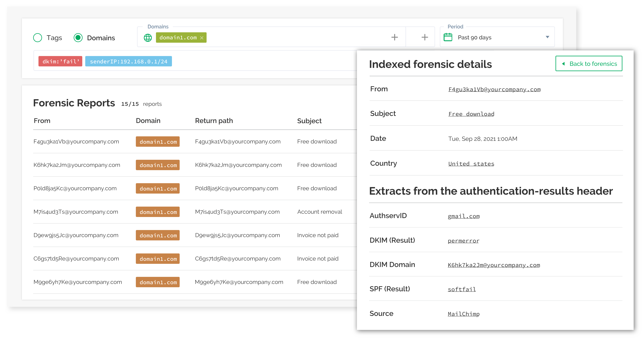Viewport: 644px width, 340px height.
Task: Click the United states country link
Action: [x=471, y=164]
